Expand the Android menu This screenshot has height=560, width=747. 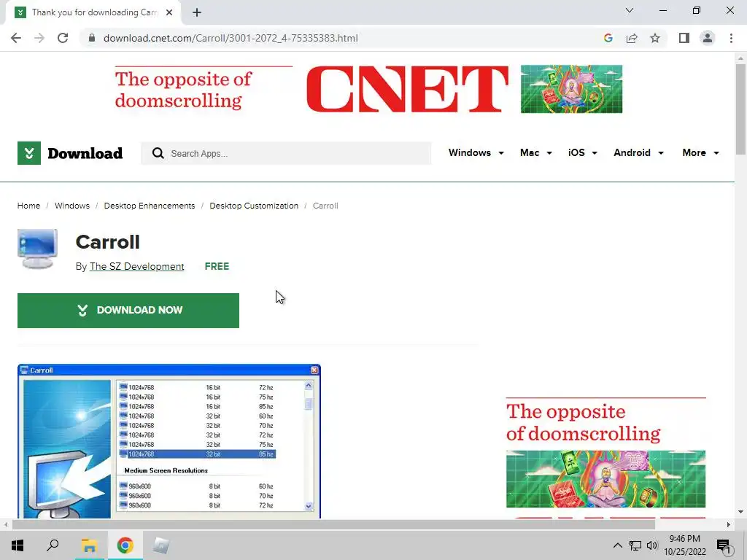click(x=638, y=153)
